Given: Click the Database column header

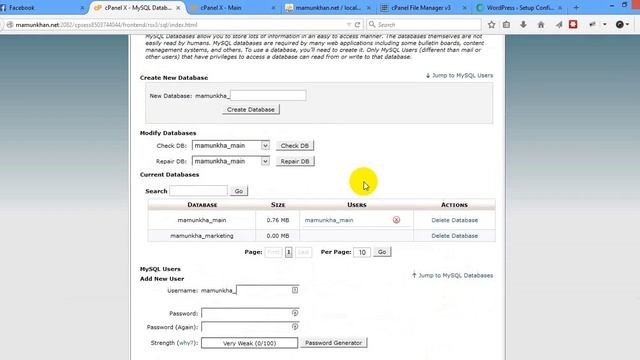Looking at the screenshot, I should [x=202, y=205].
